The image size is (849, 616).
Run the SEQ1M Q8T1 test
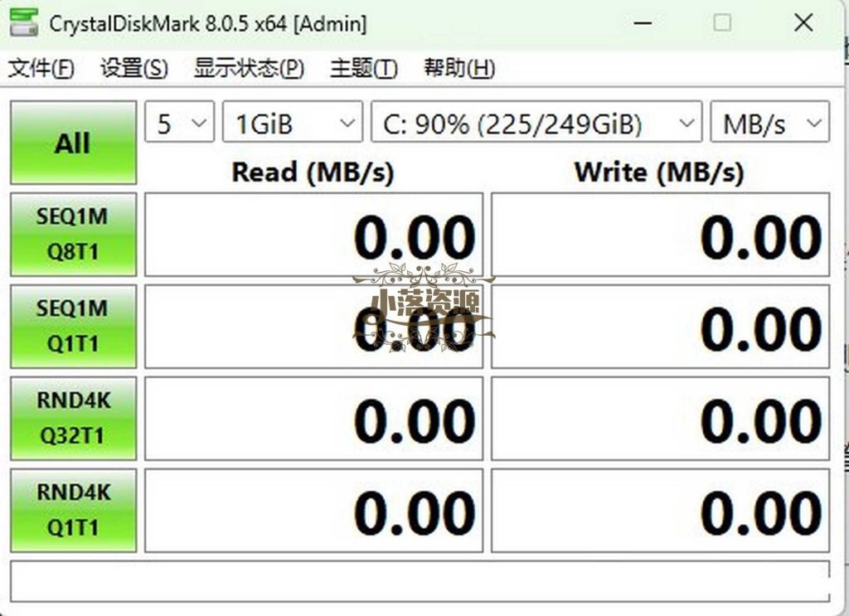coord(73,235)
